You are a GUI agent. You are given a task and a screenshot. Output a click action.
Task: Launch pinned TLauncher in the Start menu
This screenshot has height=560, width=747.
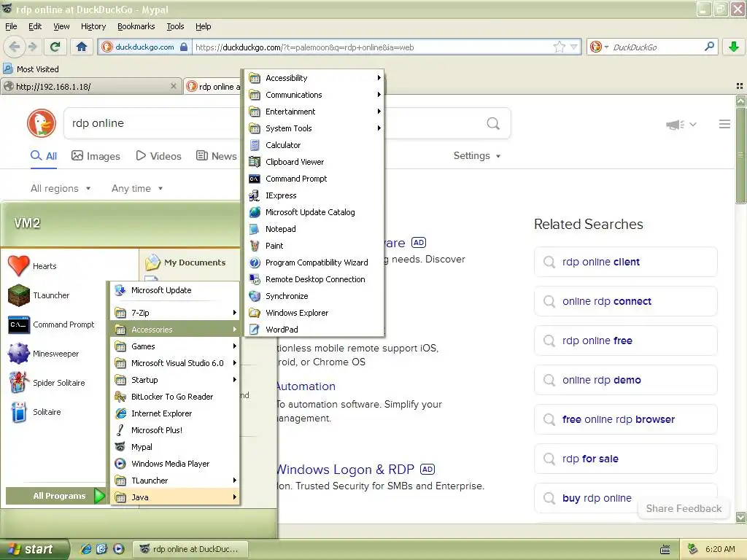point(39,295)
